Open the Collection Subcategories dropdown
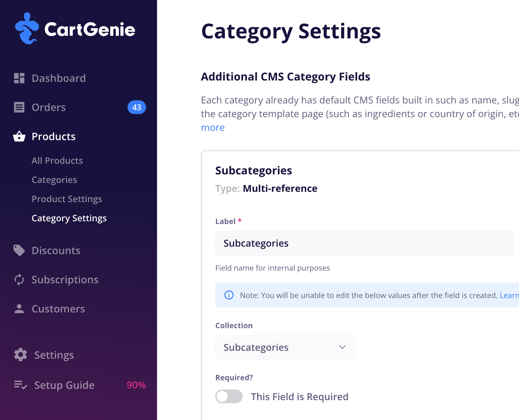The height and width of the screenshot is (420, 519). (x=285, y=347)
